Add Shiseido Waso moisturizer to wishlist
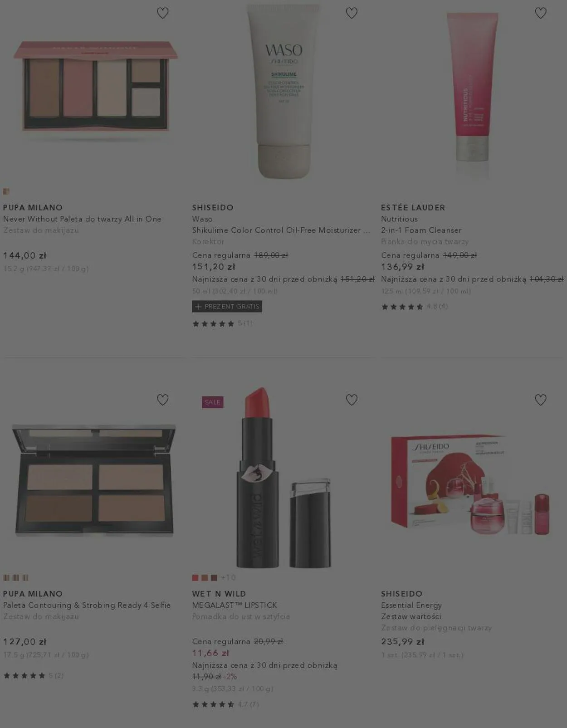The image size is (567, 728). click(352, 13)
